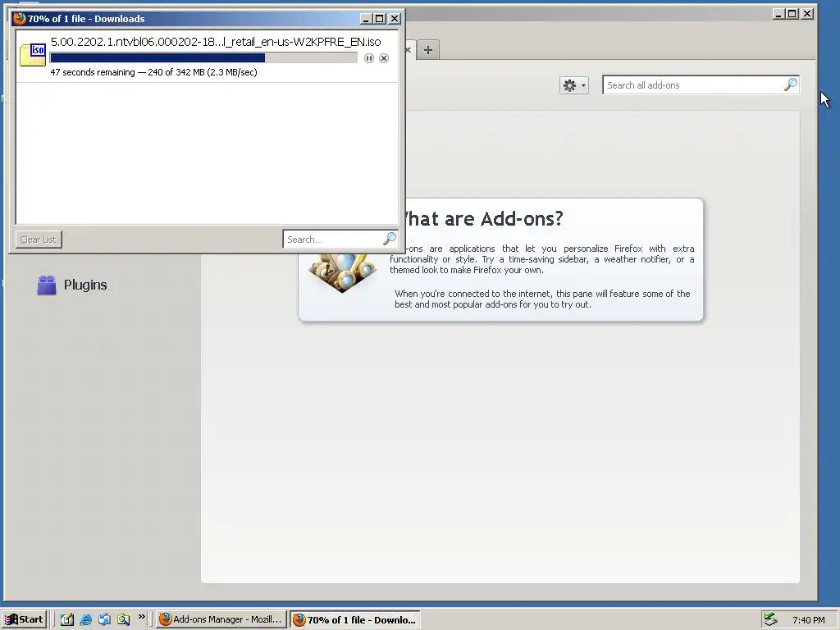Cancel the ISO download with the X icon
The width and height of the screenshot is (840, 630).
click(384, 58)
